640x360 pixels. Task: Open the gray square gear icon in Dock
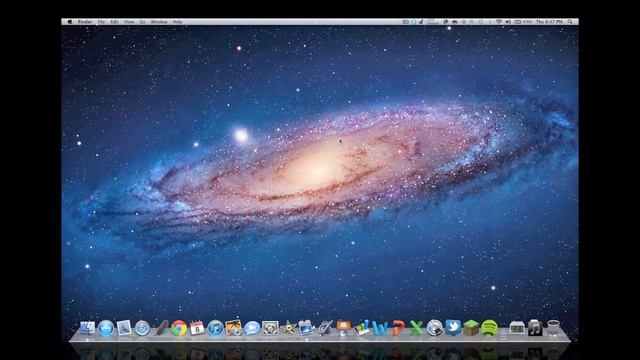tap(270, 328)
